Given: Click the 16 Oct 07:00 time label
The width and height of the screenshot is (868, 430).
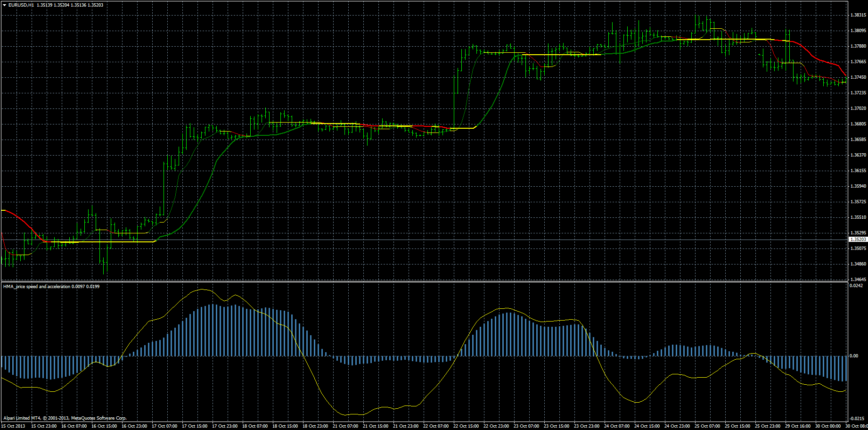Looking at the screenshot, I should click(74, 426).
